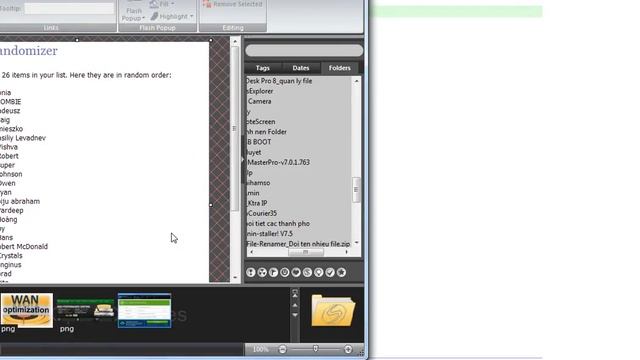Apply the pennant flag icon
640x360 pixels.
point(273,272)
